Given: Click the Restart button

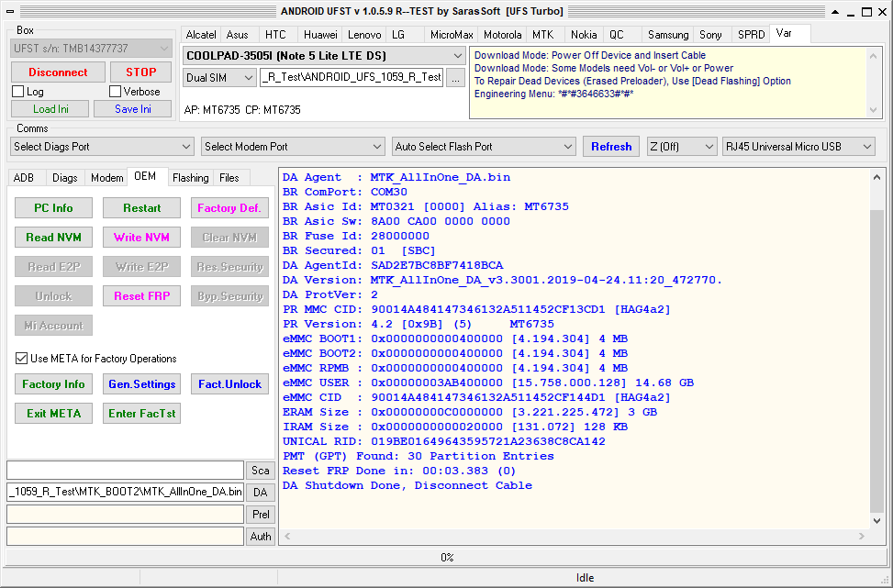Looking at the screenshot, I should tap(142, 207).
